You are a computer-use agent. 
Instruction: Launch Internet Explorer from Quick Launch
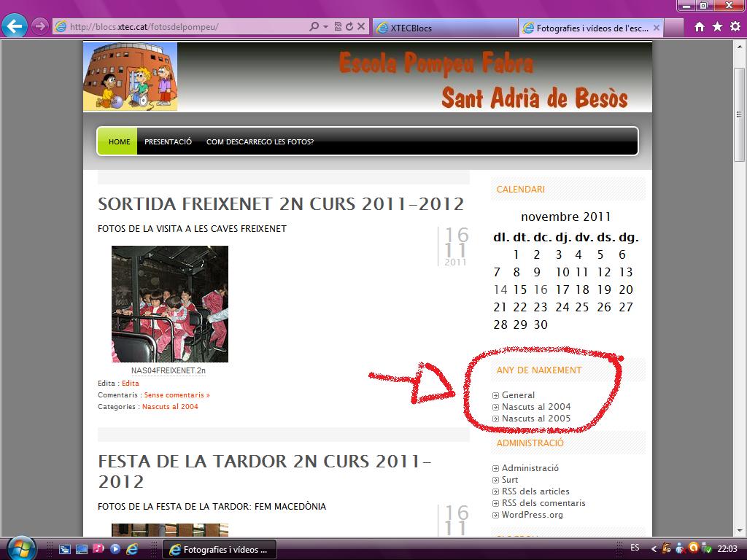coord(132,549)
